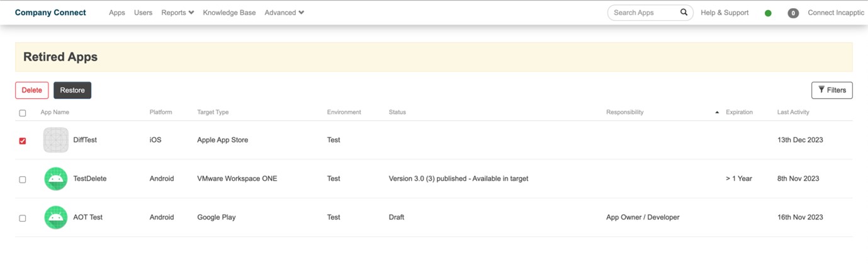Open the AOT Test Android icon
868x274 pixels.
click(x=56, y=217)
